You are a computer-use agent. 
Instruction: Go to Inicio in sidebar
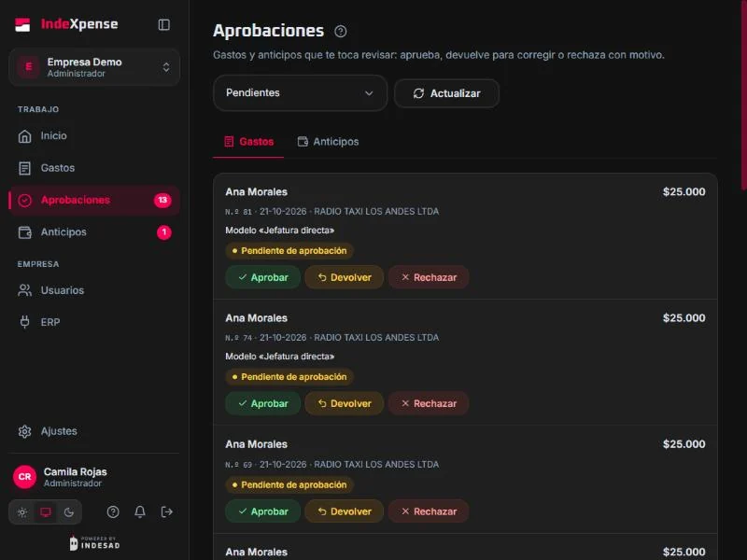tap(94, 136)
